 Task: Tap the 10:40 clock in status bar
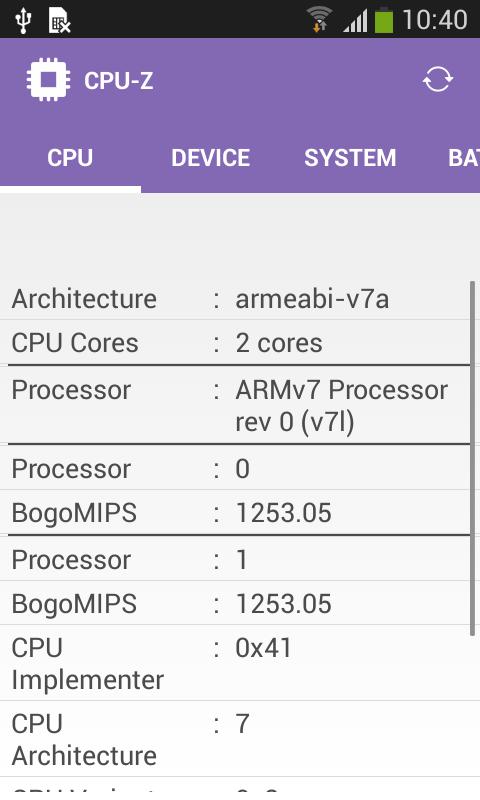(435, 20)
